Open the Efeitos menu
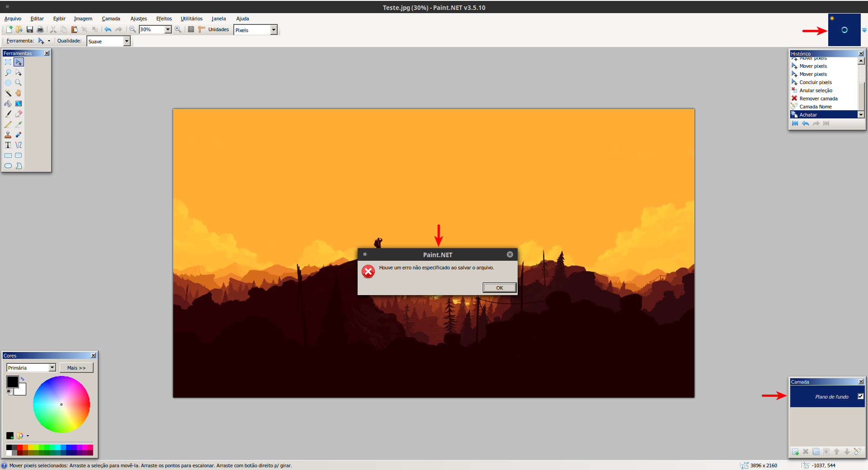868x470 pixels. (164, 19)
